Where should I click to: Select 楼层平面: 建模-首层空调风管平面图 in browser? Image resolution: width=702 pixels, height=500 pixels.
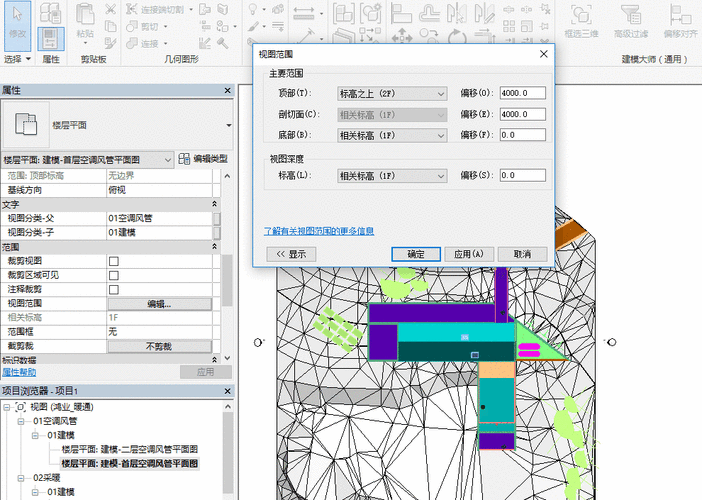pos(129,464)
